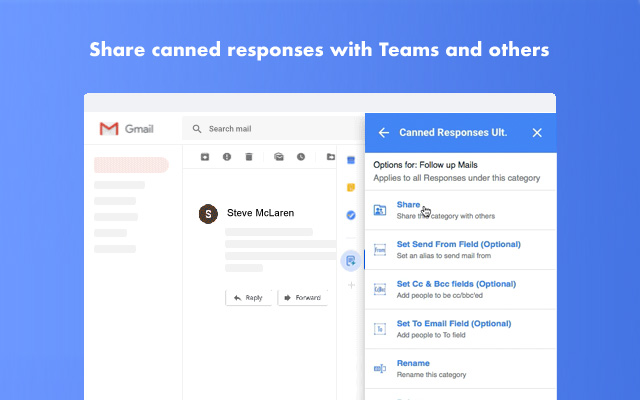Screen dimensions: 640x400
Task: Click the Canned Responses Ult. panel title
Action: click(453, 133)
